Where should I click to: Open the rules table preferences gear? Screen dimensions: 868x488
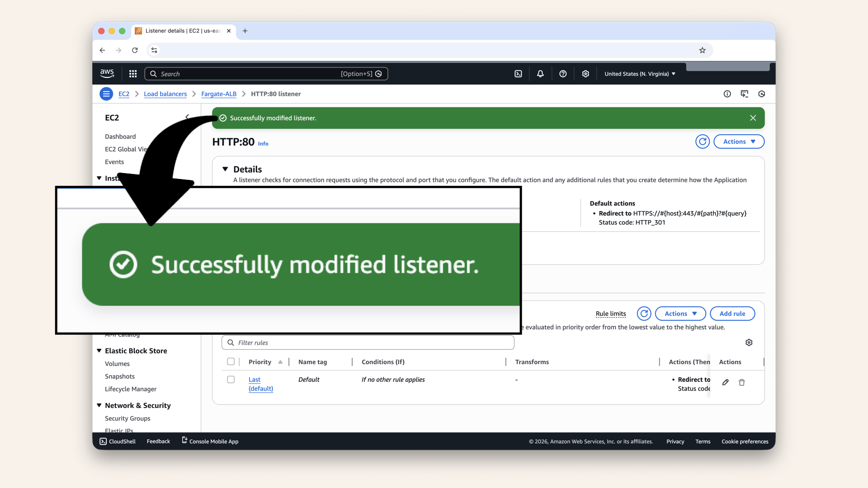coord(749,343)
